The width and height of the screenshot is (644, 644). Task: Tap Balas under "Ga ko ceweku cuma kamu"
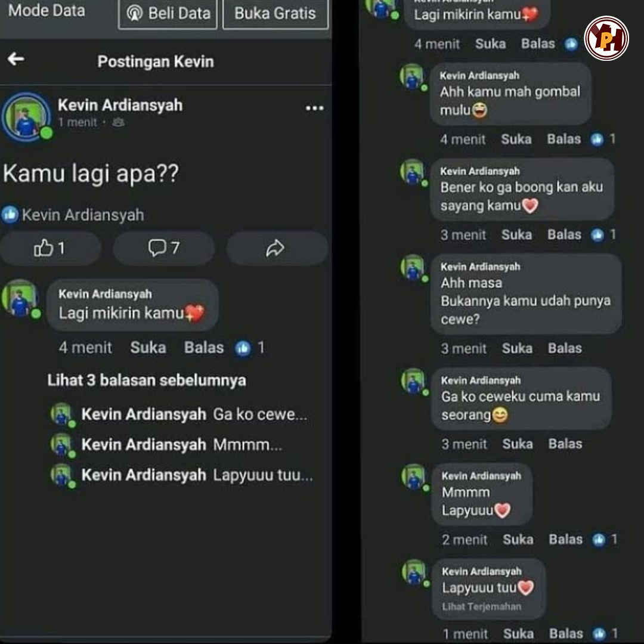(x=565, y=444)
